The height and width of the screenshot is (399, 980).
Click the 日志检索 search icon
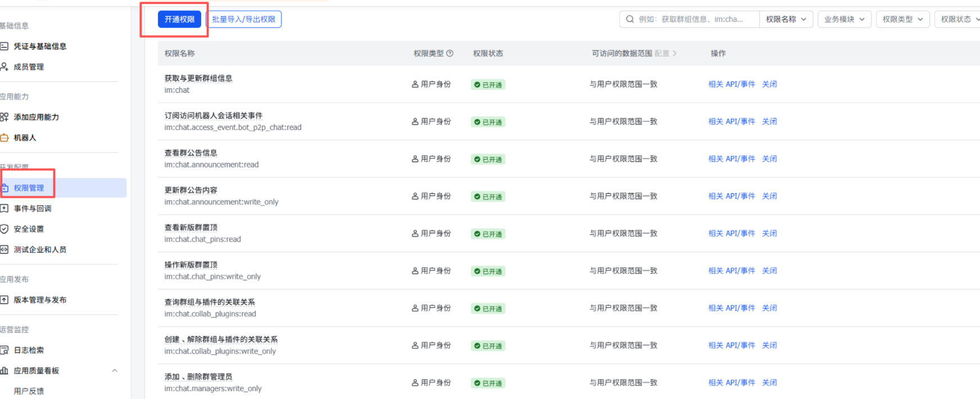point(4,350)
